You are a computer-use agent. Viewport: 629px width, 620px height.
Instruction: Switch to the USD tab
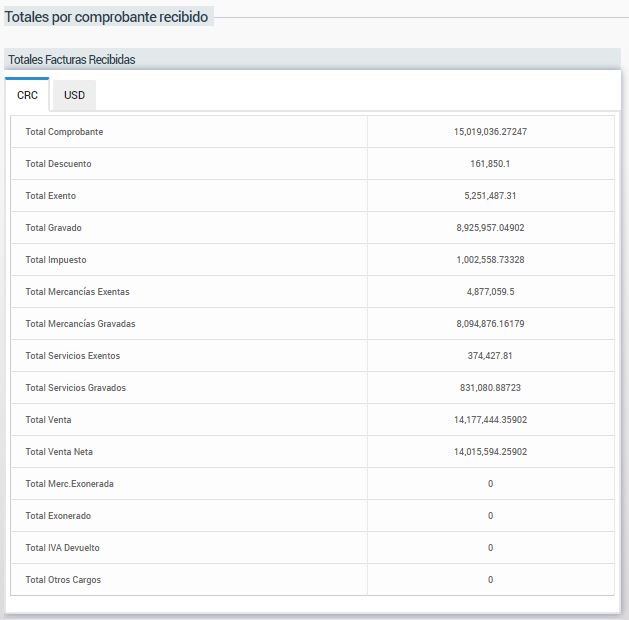click(74, 95)
